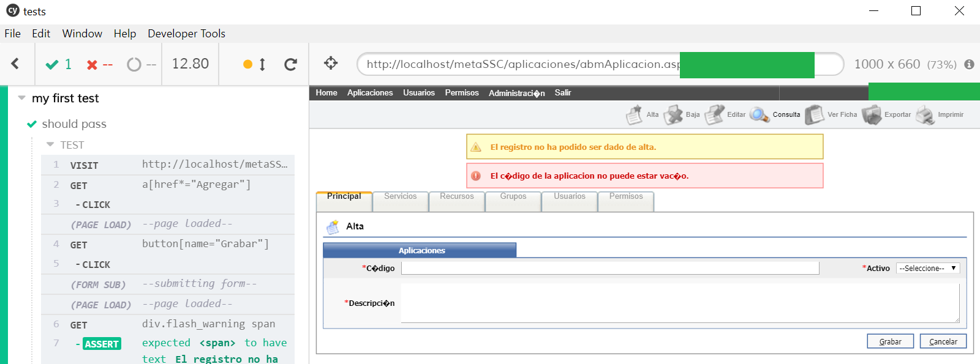Switch to the Servicios tab
This screenshot has width=980, height=364.
pyautogui.click(x=401, y=201)
